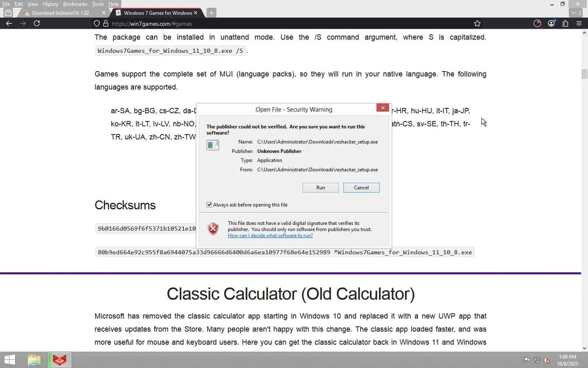
Task: Open a new browser tab with plus button
Action: pos(211,13)
